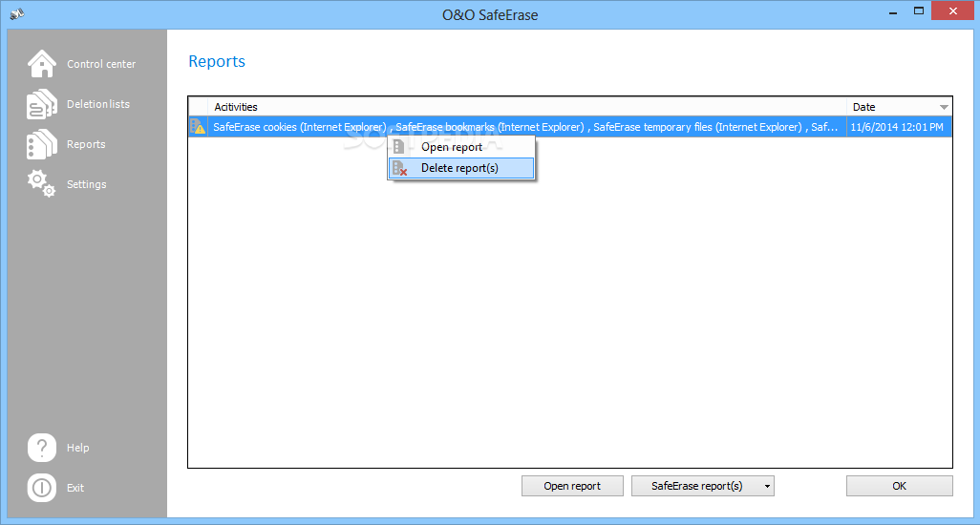Select the Exit text label
Image resolution: width=980 pixels, height=525 pixels.
point(75,488)
